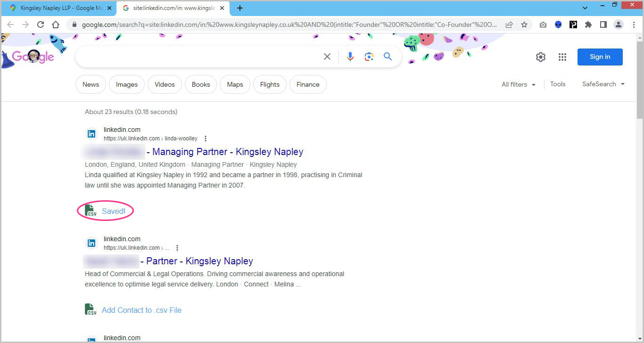Open the browser extensions puzzle icon
Screen dimensions: 644x343
tap(588, 24)
